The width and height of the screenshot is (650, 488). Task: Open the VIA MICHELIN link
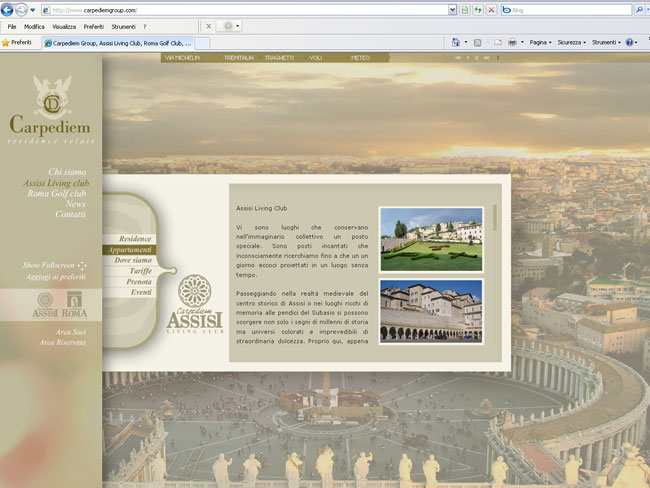[182, 58]
